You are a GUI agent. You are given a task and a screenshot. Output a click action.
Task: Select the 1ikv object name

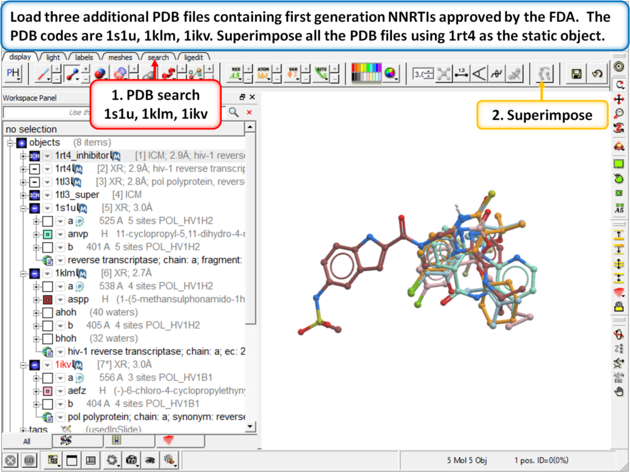(66, 364)
